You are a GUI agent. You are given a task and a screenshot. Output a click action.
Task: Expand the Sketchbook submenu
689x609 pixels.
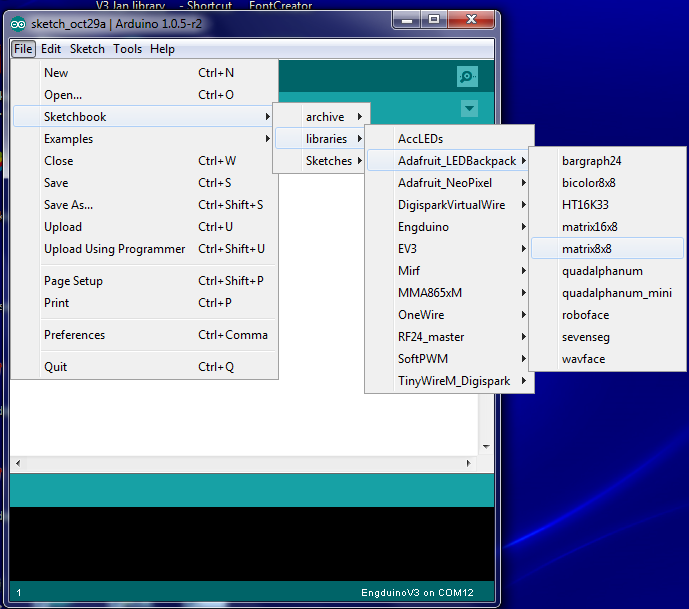point(145,117)
